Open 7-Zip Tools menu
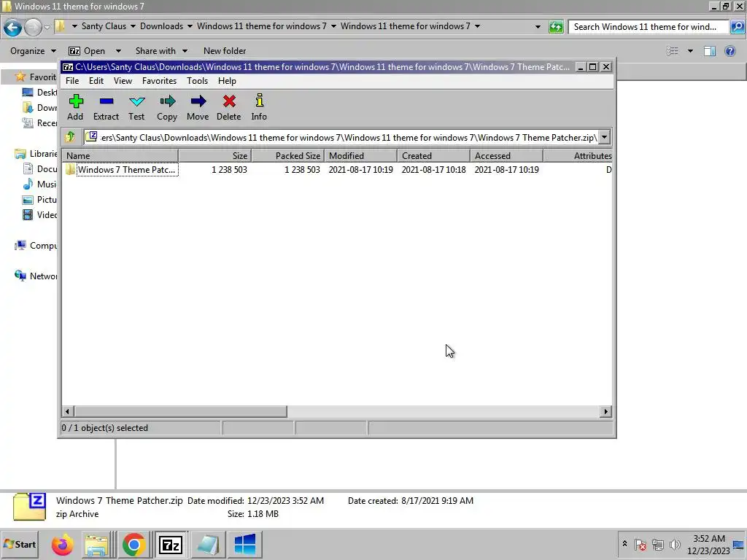This screenshot has height=560, width=747. pyautogui.click(x=197, y=81)
